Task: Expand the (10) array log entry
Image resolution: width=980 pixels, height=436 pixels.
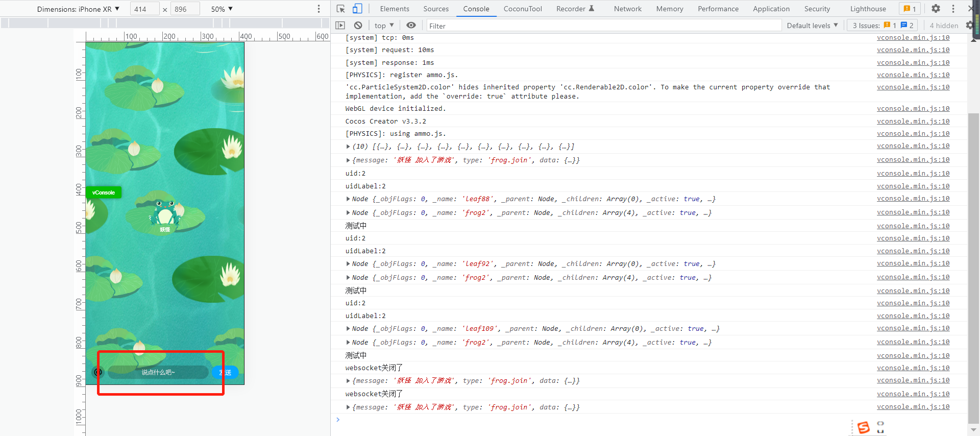Action: (348, 147)
